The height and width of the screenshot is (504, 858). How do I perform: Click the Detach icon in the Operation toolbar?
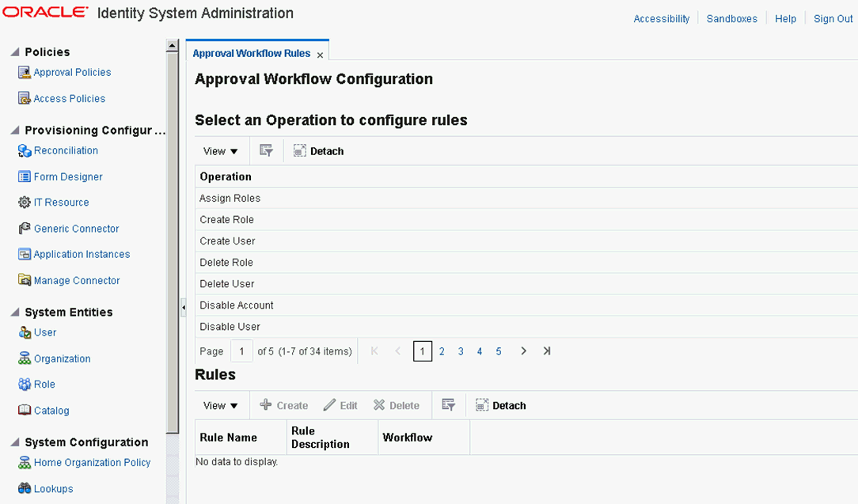[299, 150]
